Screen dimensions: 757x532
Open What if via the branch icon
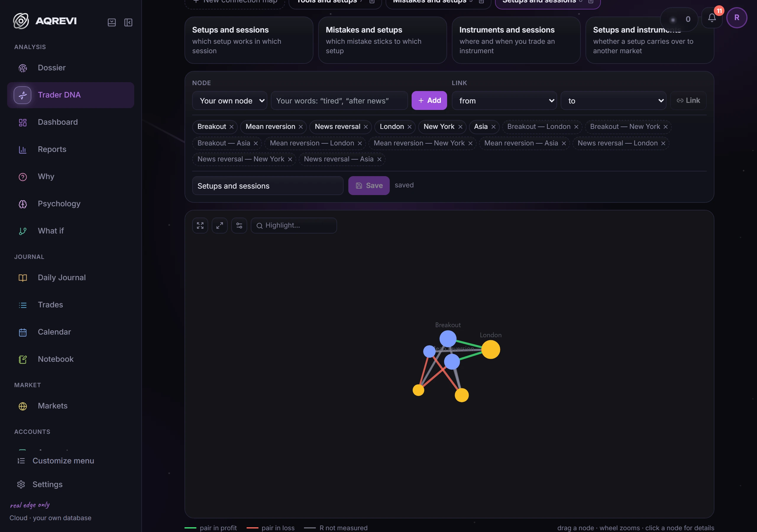click(x=23, y=231)
